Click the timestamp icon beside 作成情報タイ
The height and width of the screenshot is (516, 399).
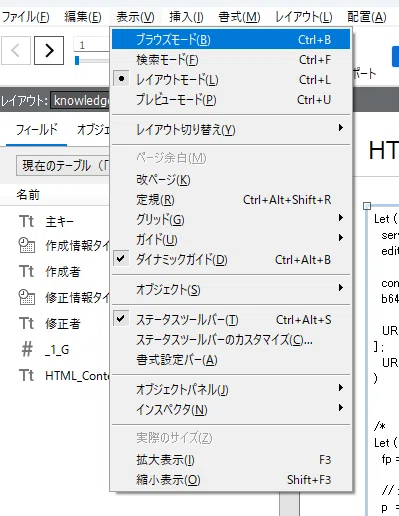pos(27,245)
